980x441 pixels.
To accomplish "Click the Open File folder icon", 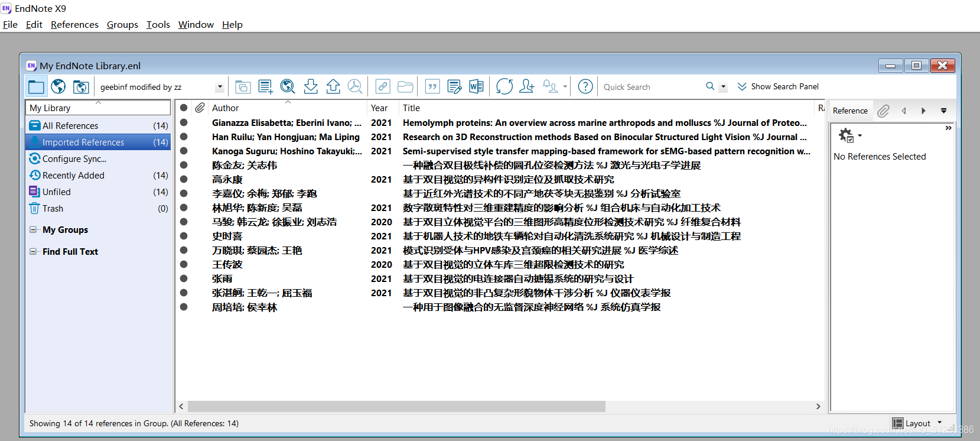I will tap(405, 87).
